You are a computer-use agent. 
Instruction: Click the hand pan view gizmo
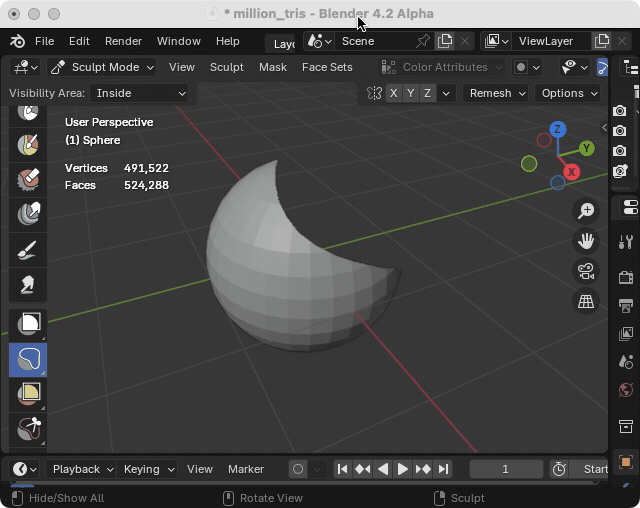(x=586, y=241)
